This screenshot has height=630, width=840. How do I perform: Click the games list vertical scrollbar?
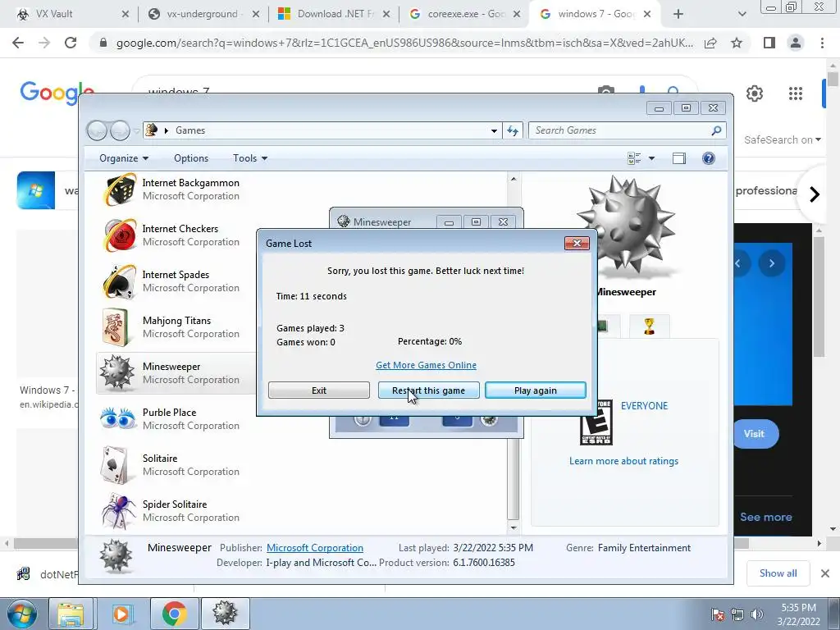coord(514,353)
